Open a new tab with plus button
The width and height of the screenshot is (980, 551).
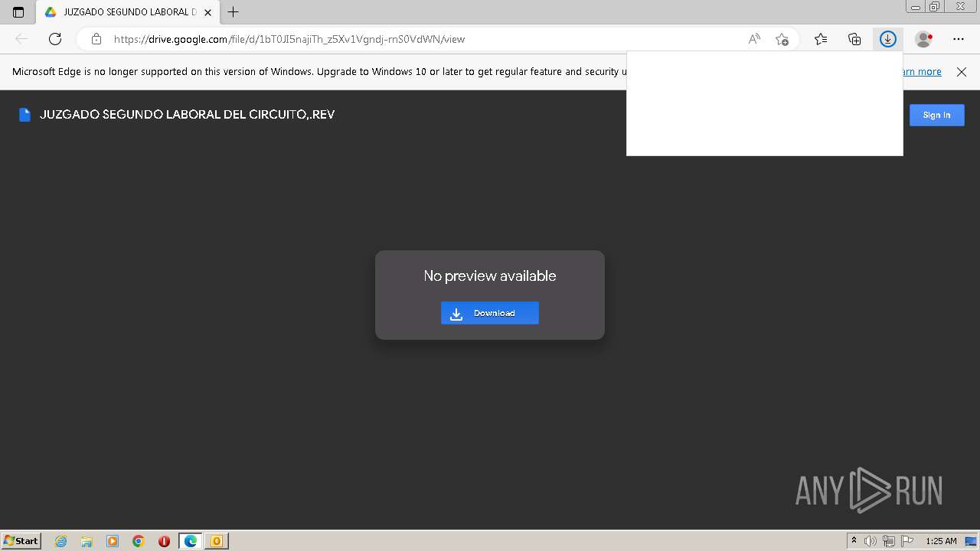234,12
